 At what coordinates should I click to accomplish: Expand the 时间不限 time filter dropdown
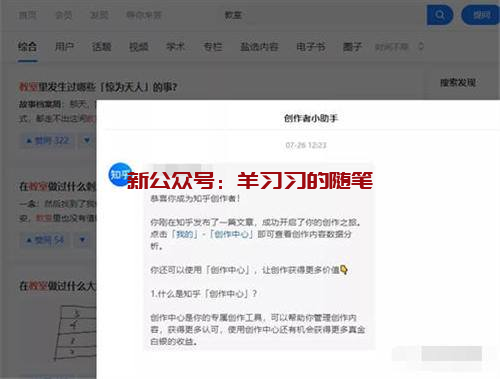tap(399, 47)
